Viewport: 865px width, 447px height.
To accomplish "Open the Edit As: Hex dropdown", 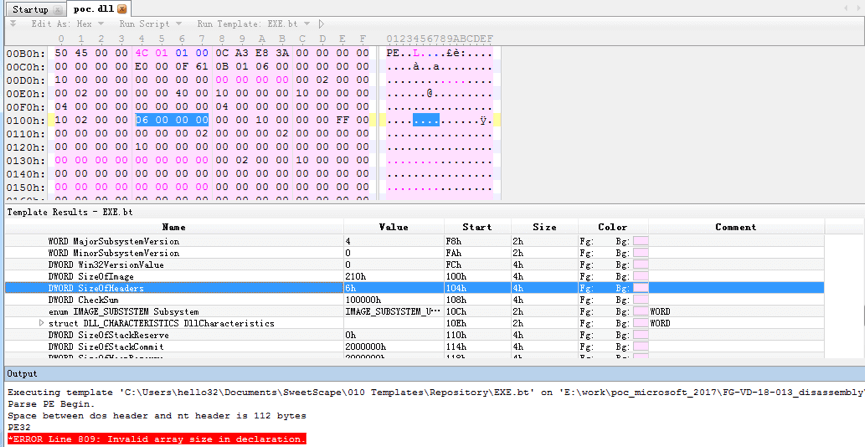I will pyautogui.click(x=67, y=23).
